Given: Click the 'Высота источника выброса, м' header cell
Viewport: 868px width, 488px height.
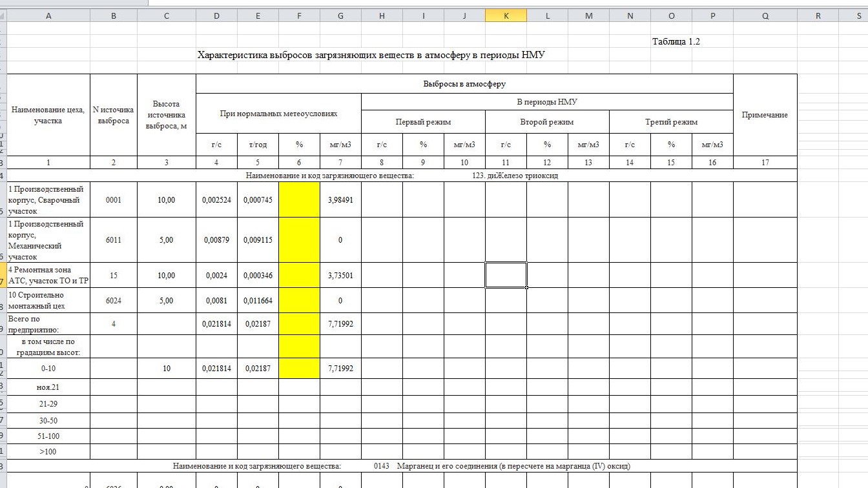Looking at the screenshot, I should click(x=166, y=115).
